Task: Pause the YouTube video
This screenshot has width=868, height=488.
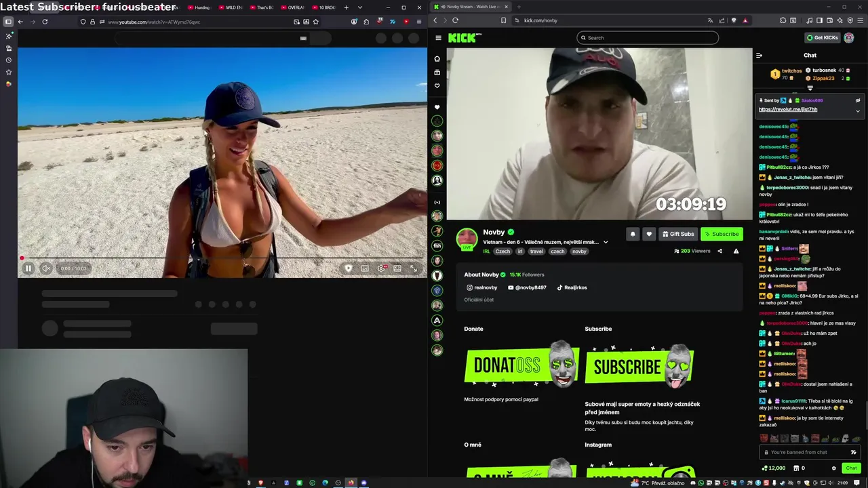Action: [28, 268]
